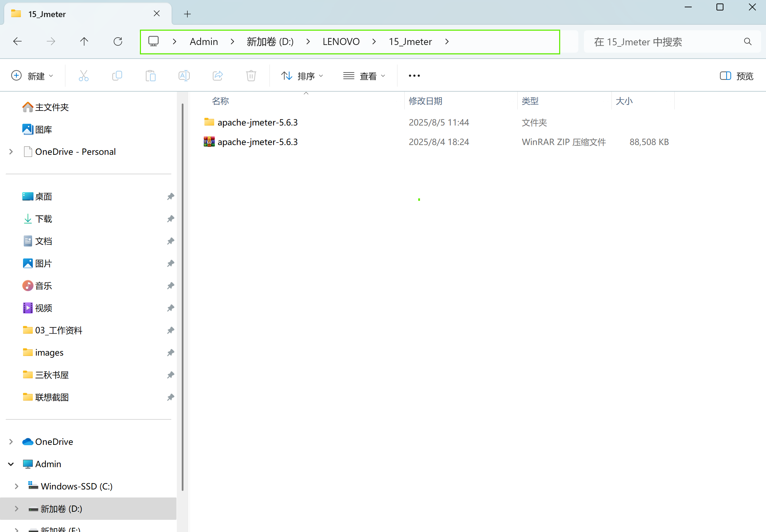Screen dimensions: 766x532
Task: Click Admin in the breadcrumb path
Action: point(204,42)
